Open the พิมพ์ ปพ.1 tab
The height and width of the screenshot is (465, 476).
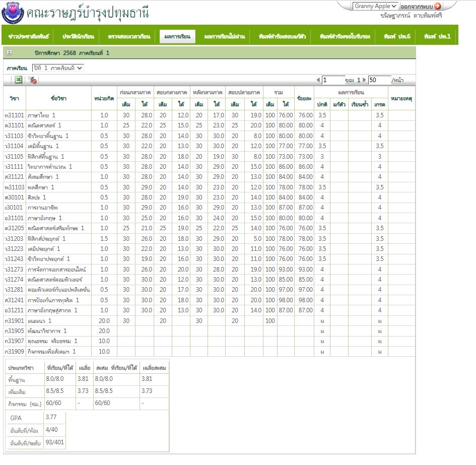pos(437,37)
